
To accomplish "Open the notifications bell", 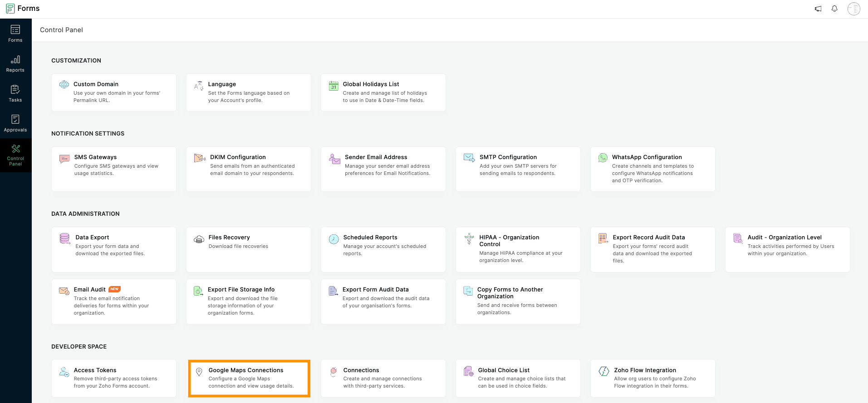I will [834, 9].
